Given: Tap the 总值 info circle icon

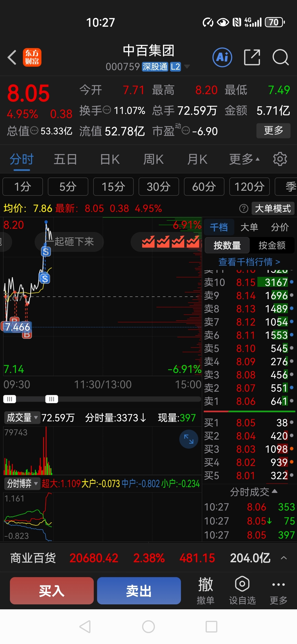Looking at the screenshot, I should point(34,130).
